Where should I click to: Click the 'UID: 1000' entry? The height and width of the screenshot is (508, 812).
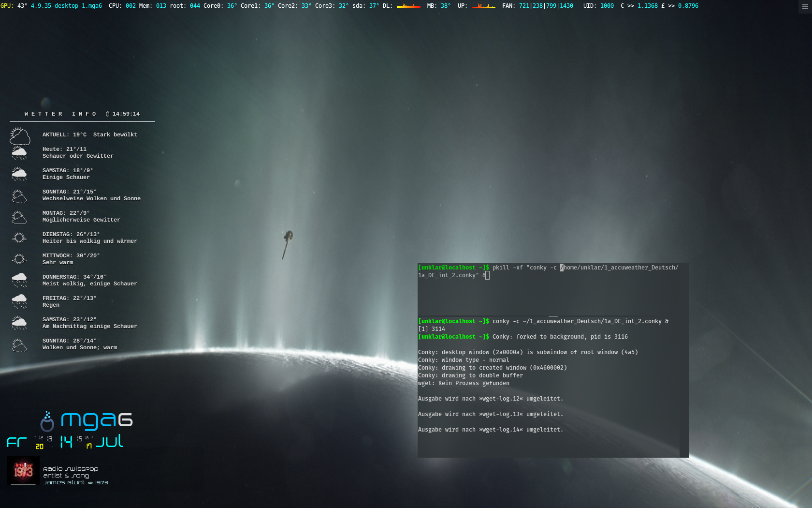(598, 6)
